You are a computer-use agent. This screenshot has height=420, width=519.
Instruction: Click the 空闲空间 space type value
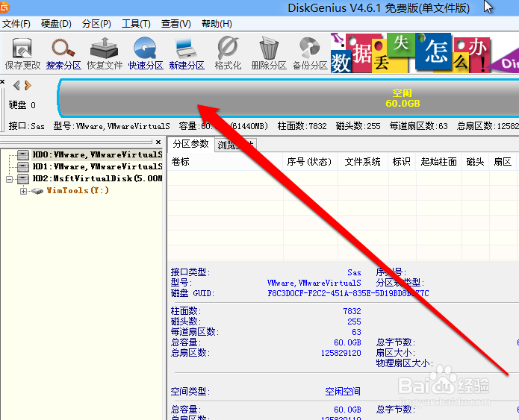[x=343, y=392]
